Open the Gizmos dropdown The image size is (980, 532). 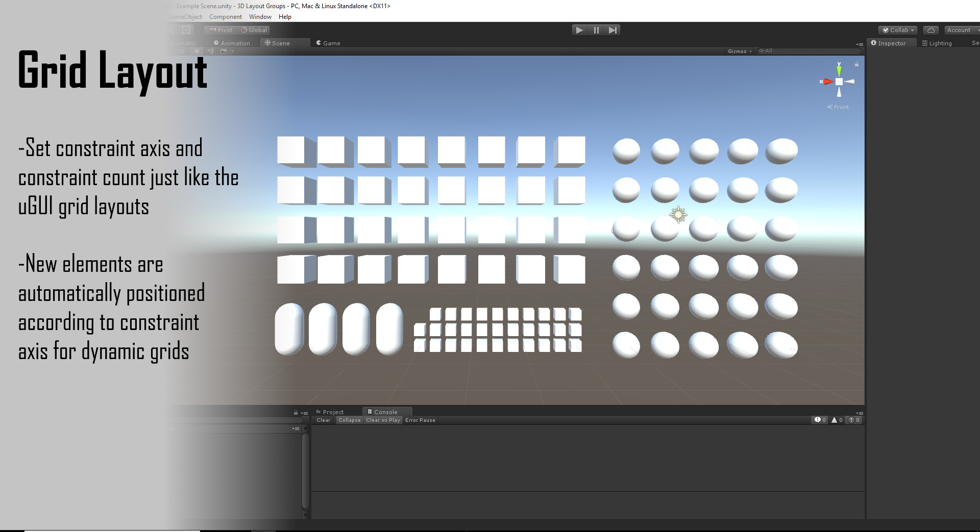coord(740,51)
